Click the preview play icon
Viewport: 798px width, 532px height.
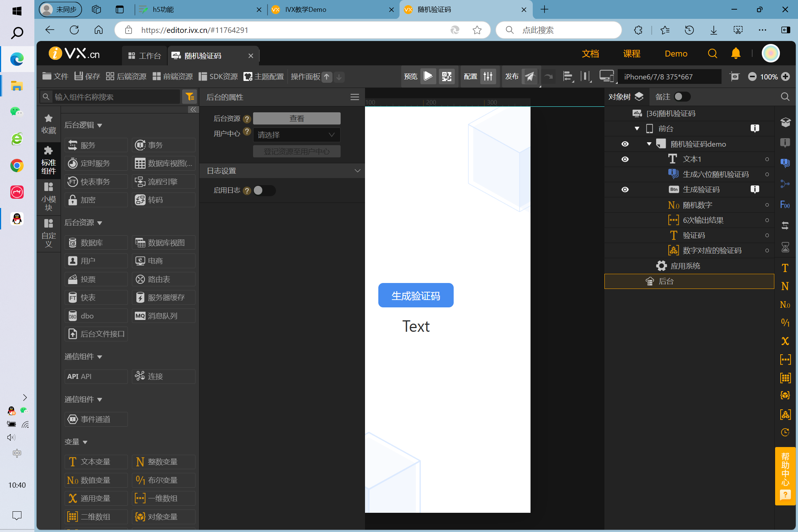[x=428, y=76]
